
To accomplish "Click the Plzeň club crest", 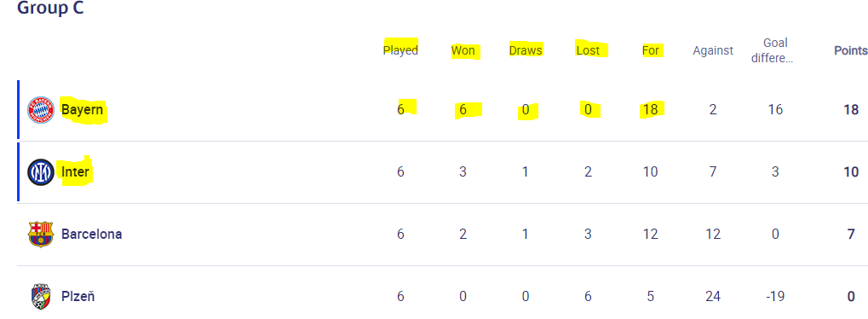I will 41,296.
